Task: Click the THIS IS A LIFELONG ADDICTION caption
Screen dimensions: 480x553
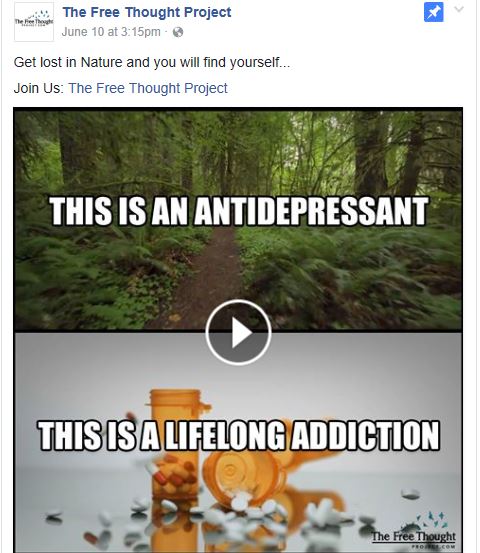Action: click(239, 435)
